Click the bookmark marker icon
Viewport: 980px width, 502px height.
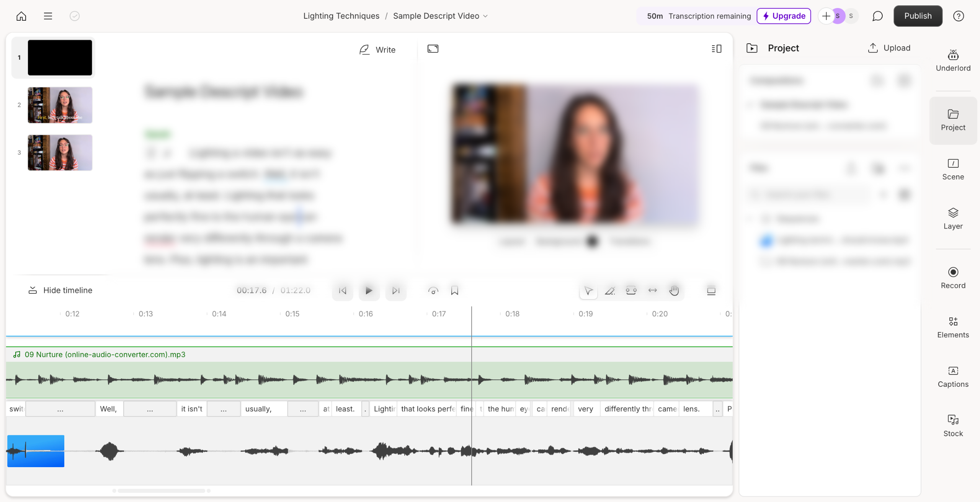pos(454,291)
